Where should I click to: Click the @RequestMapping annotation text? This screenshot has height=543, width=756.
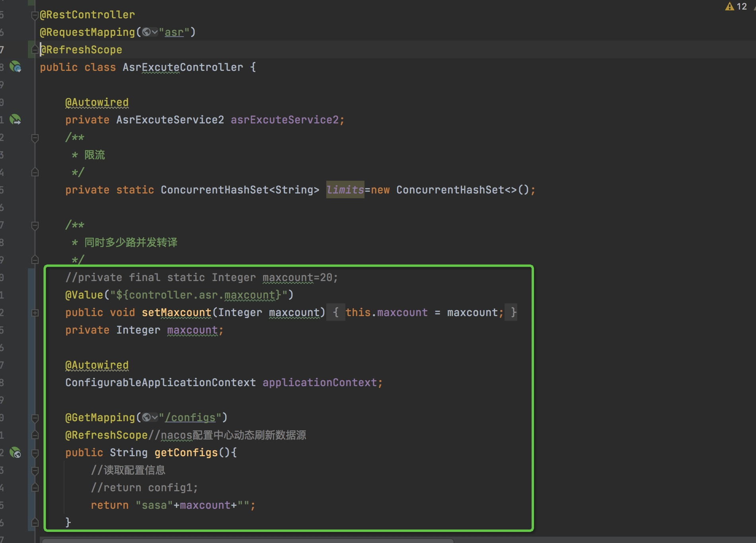point(88,32)
